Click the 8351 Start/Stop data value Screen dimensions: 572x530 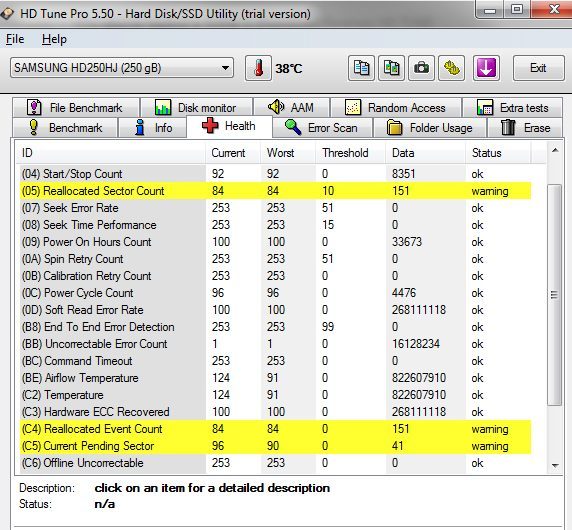pos(403,174)
